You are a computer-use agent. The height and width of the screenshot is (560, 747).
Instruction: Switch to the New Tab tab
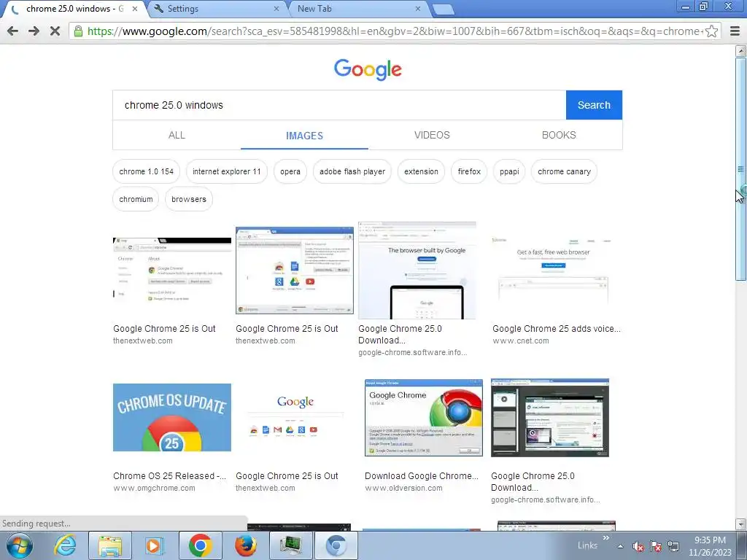(x=357, y=9)
